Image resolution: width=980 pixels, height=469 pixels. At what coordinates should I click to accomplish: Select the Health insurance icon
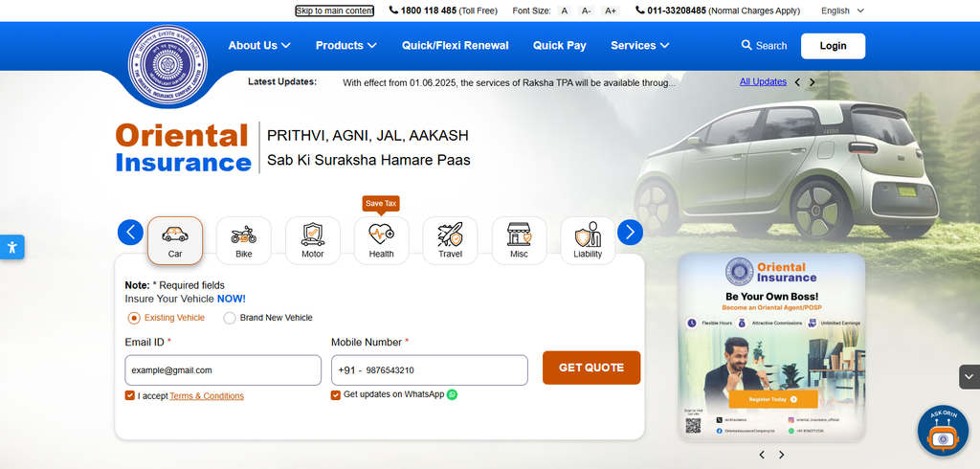(x=381, y=240)
